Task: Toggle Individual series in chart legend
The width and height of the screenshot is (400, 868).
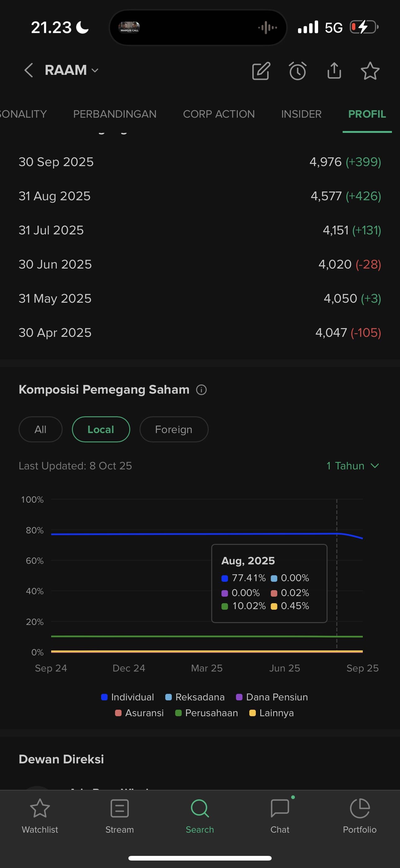Action: pos(128,697)
